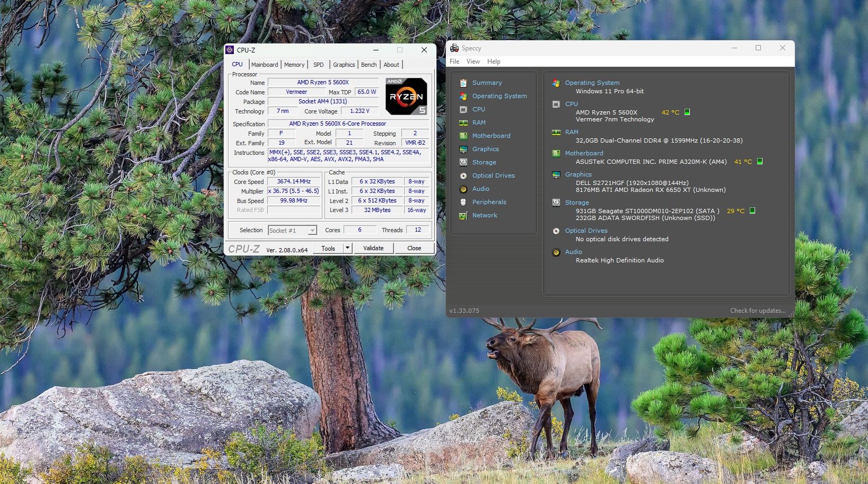Open the Help menu in Speccy
Viewport: 868px width, 484px height.
pyautogui.click(x=494, y=61)
